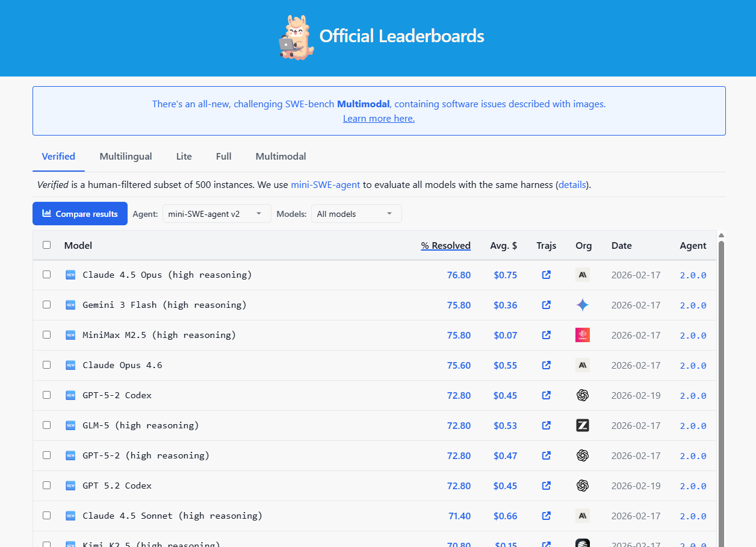Open trajectories link for GPT-5-2 Codex
The height and width of the screenshot is (547, 756).
547,395
